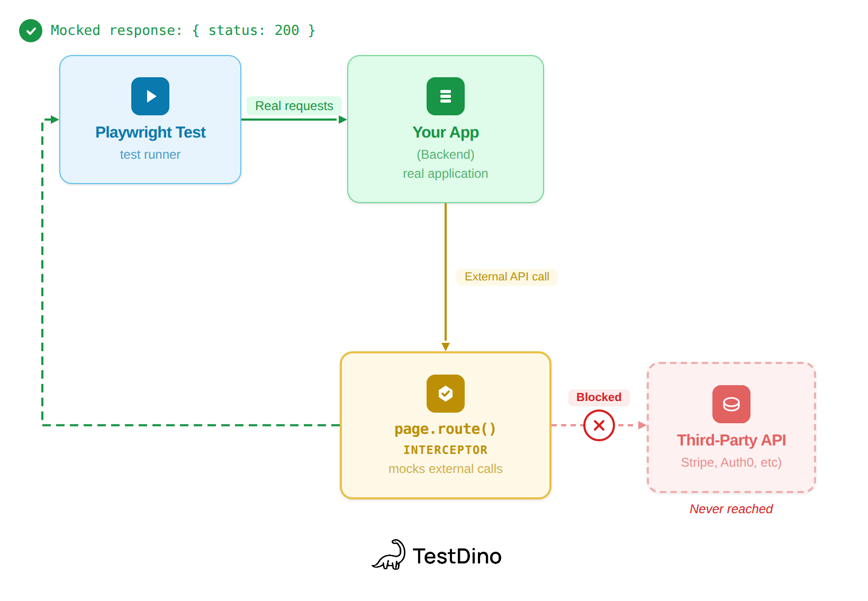The width and height of the screenshot is (868, 601).
Task: Click the TestDino wordmark
Action: 457,556
